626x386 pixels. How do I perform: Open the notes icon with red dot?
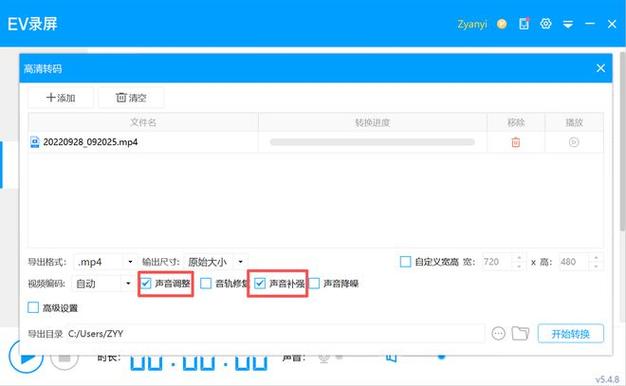pyautogui.click(x=524, y=24)
